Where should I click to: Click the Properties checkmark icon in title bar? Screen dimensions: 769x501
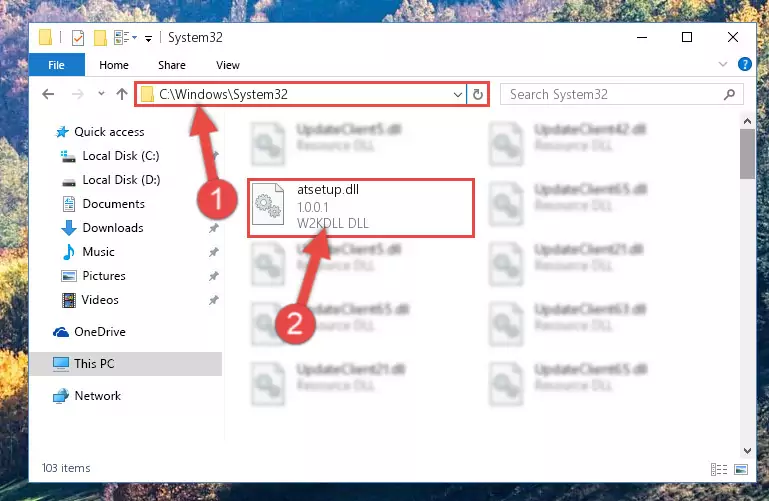pos(77,37)
